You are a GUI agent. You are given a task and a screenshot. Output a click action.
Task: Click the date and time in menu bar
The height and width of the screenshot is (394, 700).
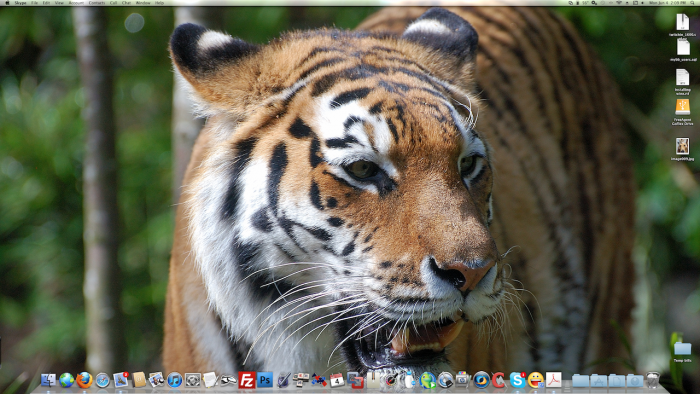point(666,3)
